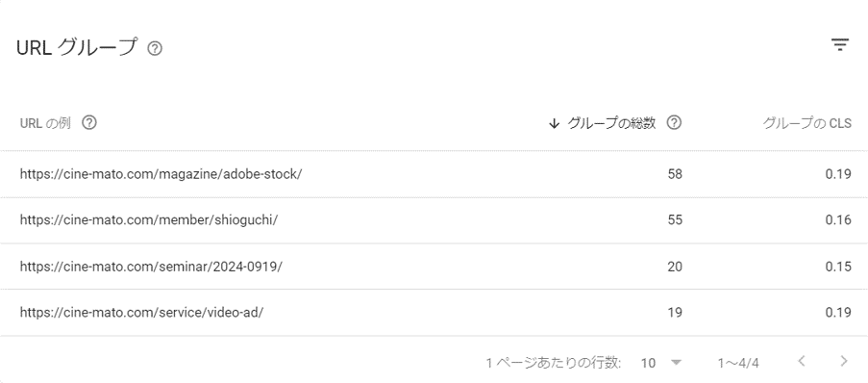The image size is (868, 383).
Task: Click group count 58 in first row
Action: coord(675,174)
